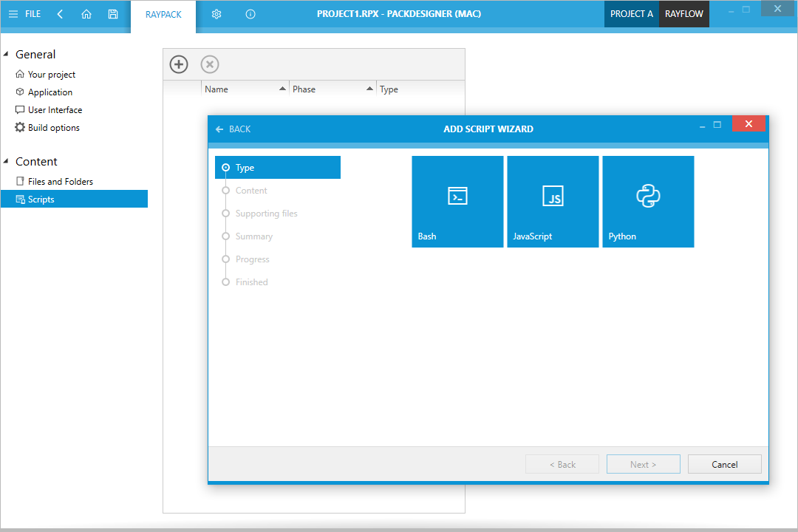Viewport: 798px width, 532px height.
Task: Open Build options in sidebar
Action: point(53,128)
